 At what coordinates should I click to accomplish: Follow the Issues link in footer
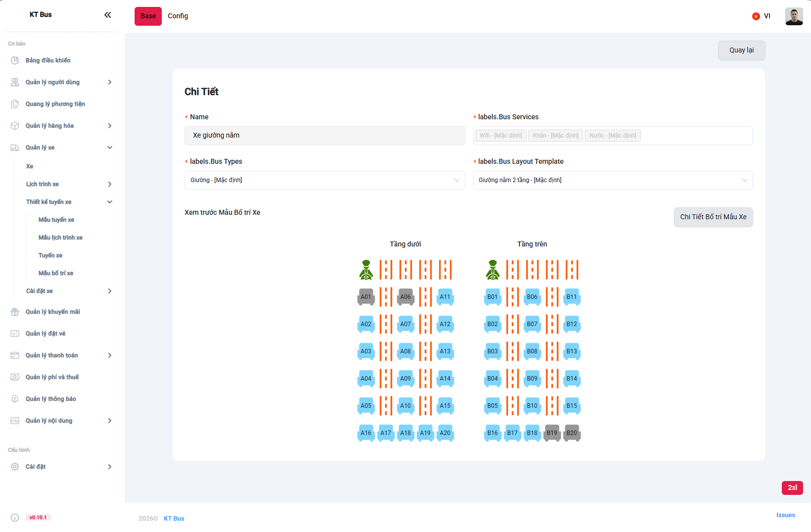tap(785, 515)
